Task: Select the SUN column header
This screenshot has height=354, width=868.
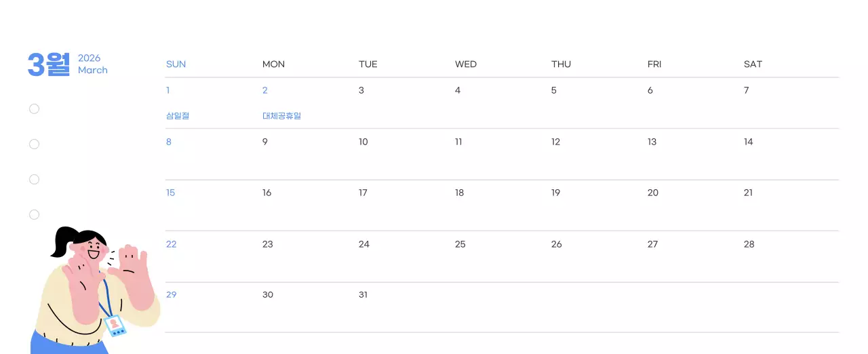Action: [x=176, y=64]
